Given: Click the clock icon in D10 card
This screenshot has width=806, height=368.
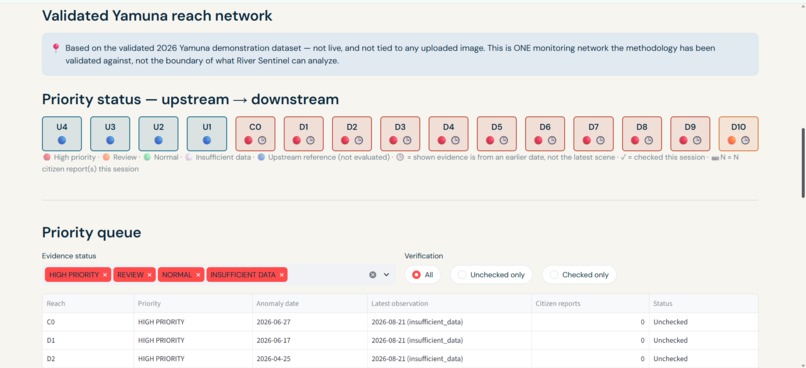Looking at the screenshot, I should pyautogui.click(x=745, y=140).
